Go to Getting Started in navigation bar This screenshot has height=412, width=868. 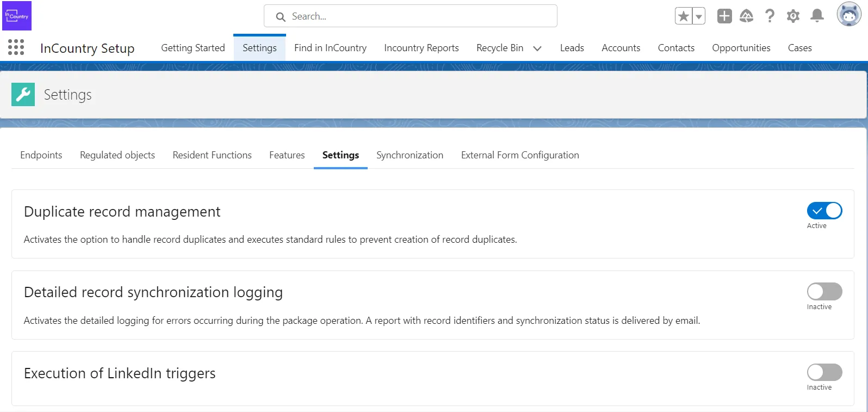pos(193,48)
